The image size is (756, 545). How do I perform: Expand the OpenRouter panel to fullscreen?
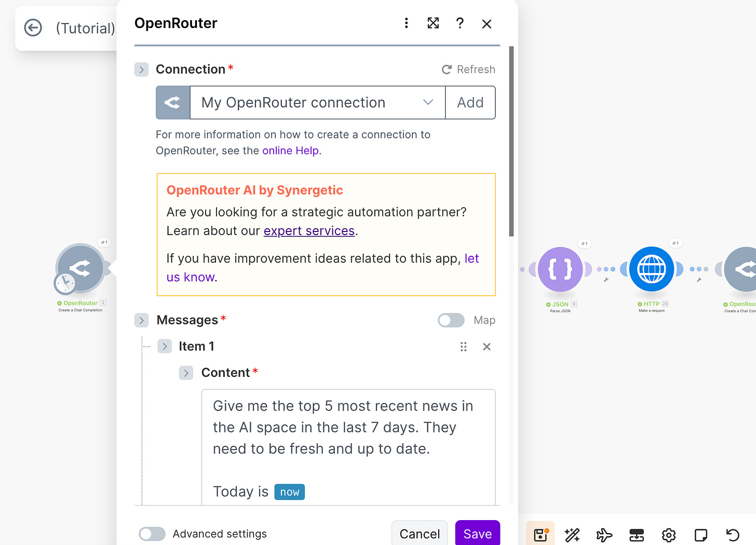pyautogui.click(x=433, y=23)
